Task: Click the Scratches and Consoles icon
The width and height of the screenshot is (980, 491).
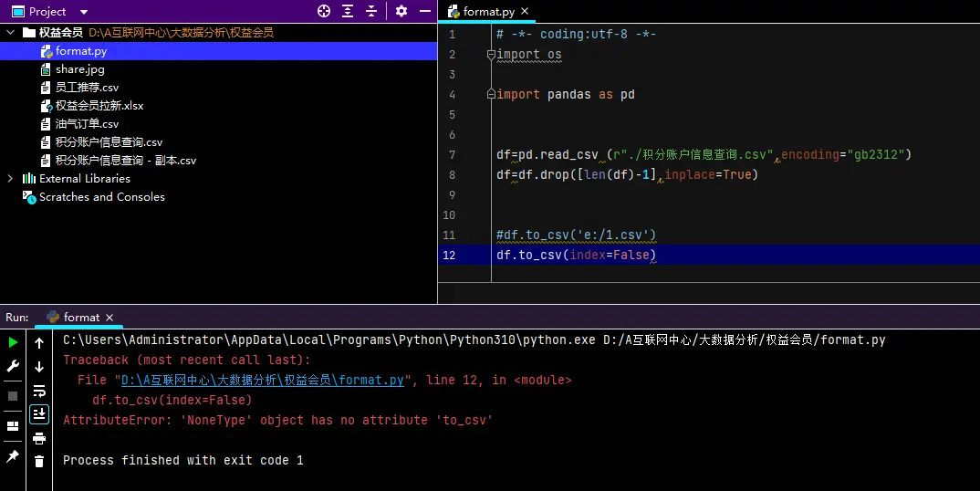Action: point(29,197)
